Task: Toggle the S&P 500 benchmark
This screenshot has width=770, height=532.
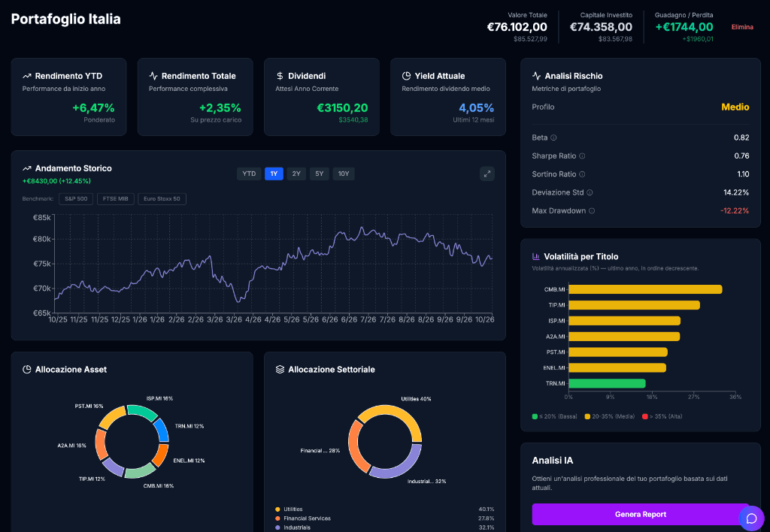Action: [x=76, y=199]
